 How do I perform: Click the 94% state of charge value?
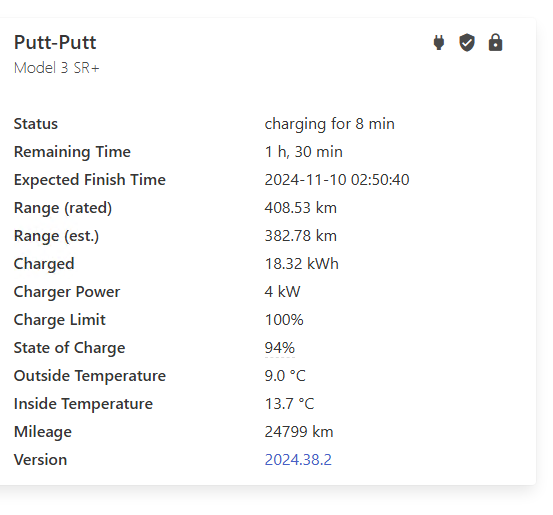280,348
